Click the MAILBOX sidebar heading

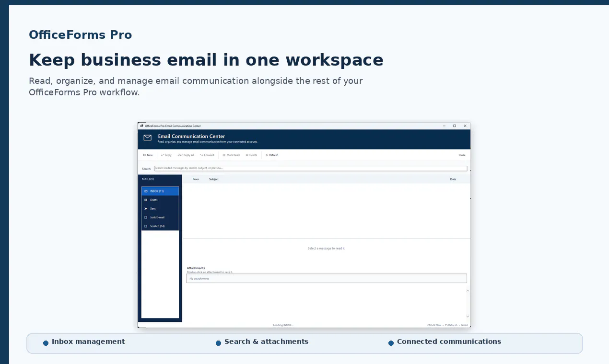coord(148,179)
